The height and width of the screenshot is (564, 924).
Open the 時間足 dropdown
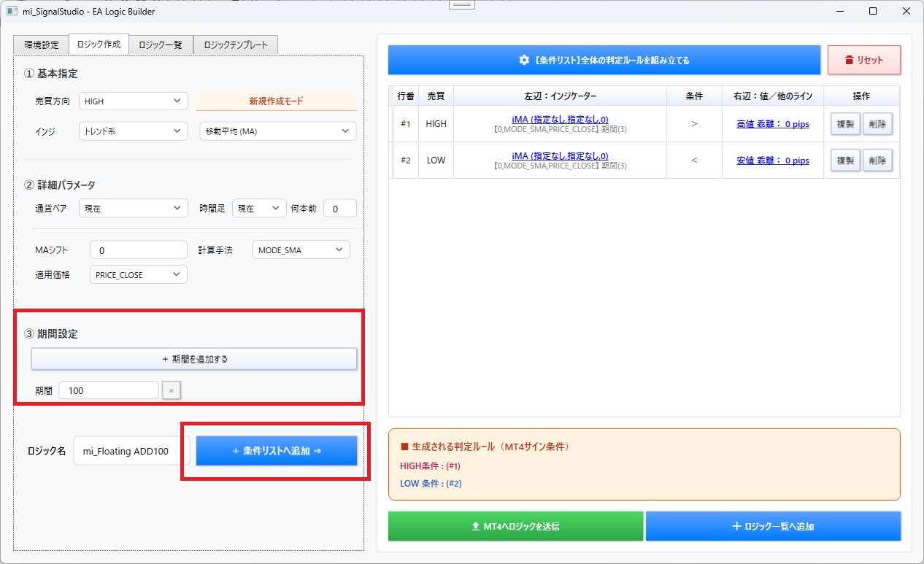pos(258,209)
